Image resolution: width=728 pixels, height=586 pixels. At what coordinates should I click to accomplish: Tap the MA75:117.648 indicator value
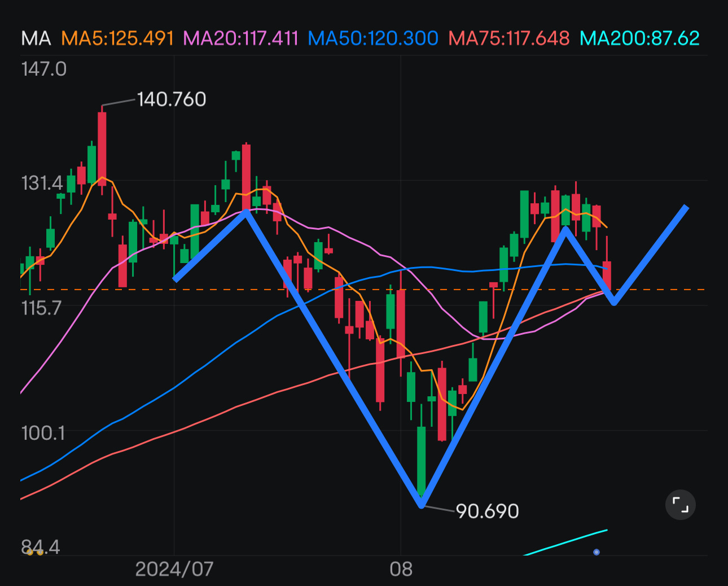click(509, 38)
